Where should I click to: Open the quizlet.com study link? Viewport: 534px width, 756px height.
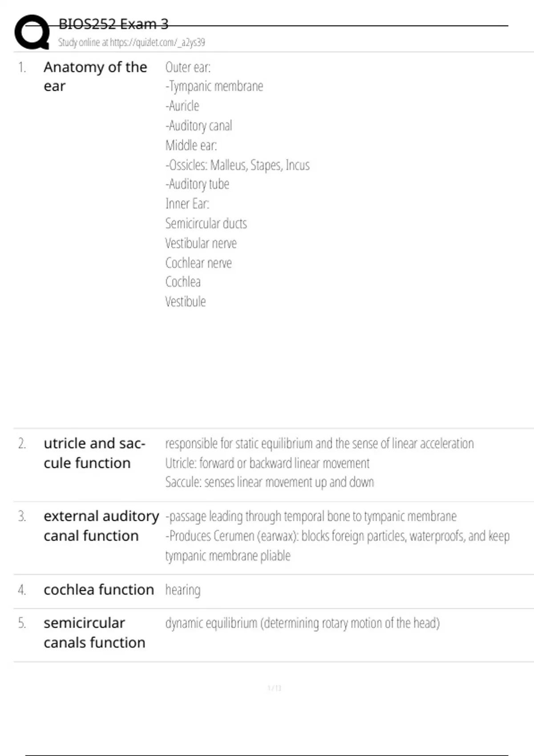(131, 43)
